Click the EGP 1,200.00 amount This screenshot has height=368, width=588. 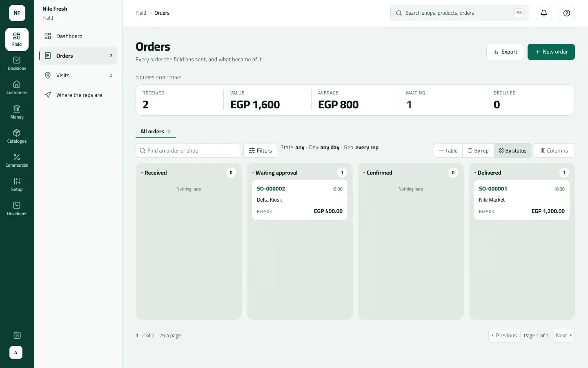pos(548,211)
